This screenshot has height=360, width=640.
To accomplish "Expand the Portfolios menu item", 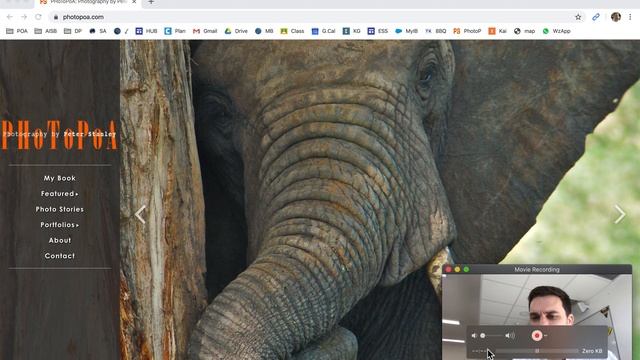I will coord(60,225).
